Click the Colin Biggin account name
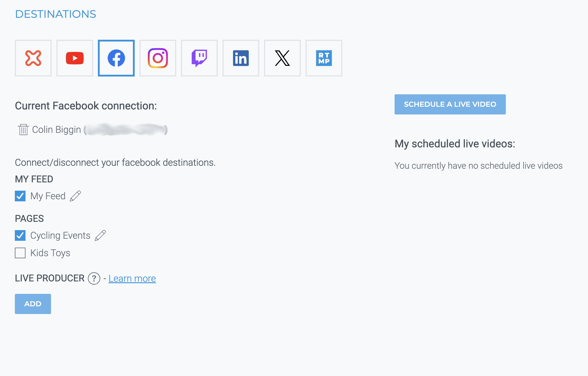The width and height of the screenshot is (588, 376). click(56, 130)
